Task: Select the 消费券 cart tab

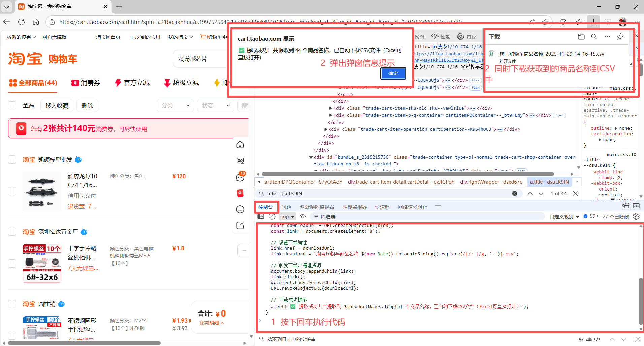Action: coord(86,83)
